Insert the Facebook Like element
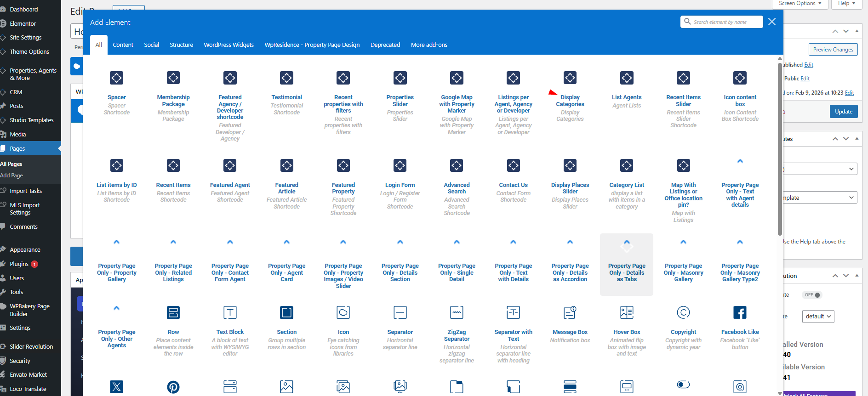868x396 pixels. coord(740,313)
